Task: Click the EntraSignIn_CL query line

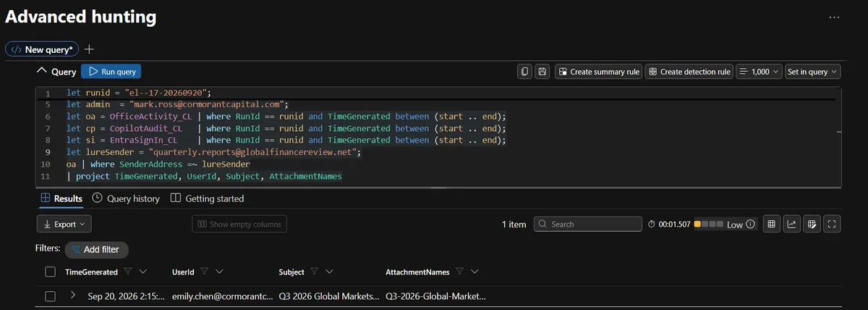Action: (x=286, y=140)
